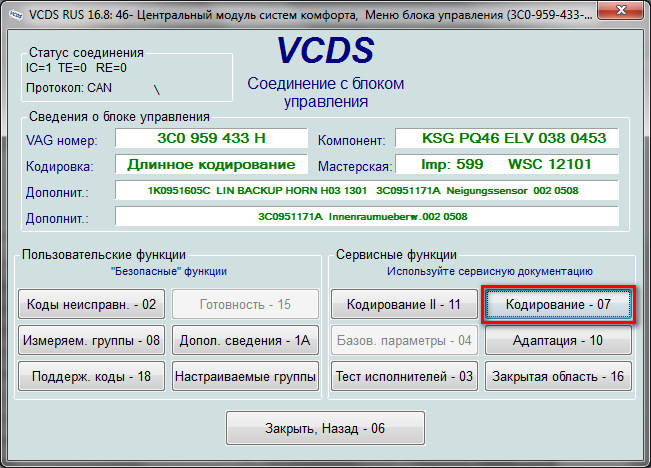This screenshot has height=468, width=651.
Task: Open Коды неисправн. - 02 fault codes
Action: point(91,304)
